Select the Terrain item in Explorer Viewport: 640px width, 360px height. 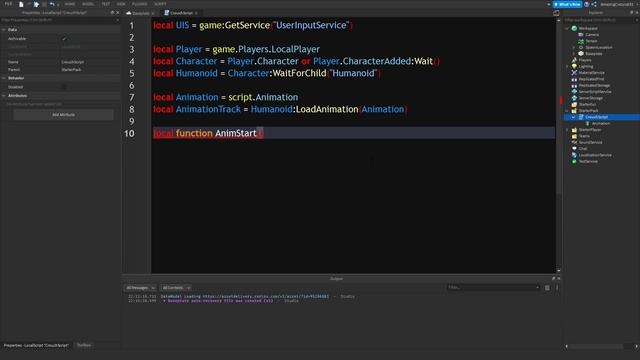pos(591,41)
